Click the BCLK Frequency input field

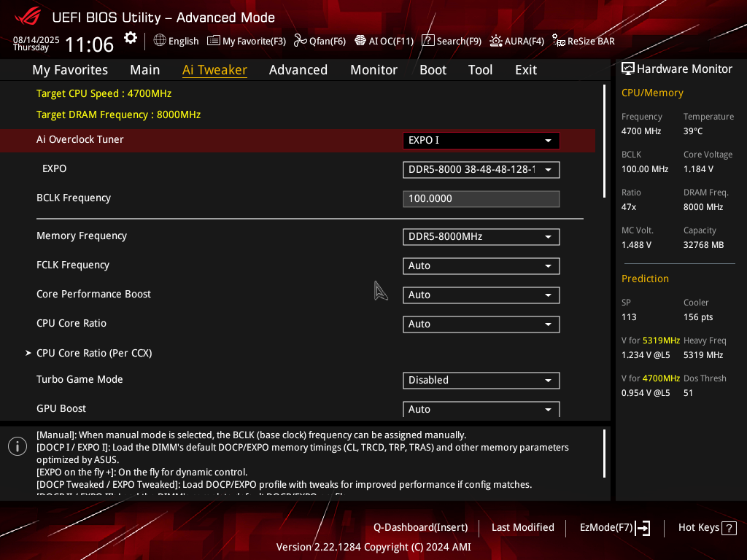click(x=481, y=198)
